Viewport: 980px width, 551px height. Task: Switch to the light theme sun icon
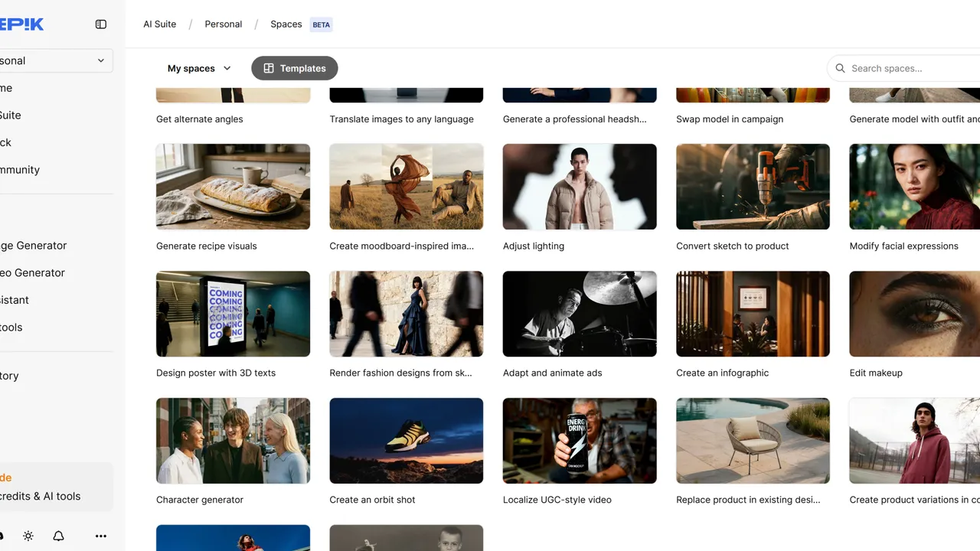point(28,536)
